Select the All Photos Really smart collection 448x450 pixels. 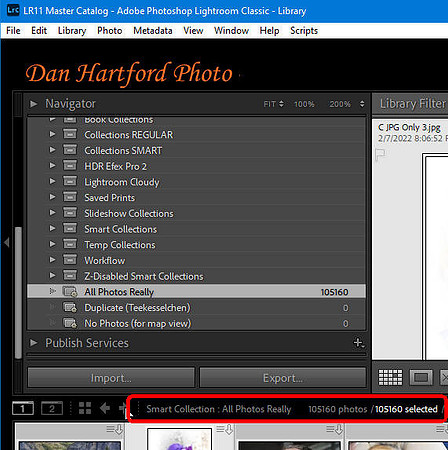point(196,292)
